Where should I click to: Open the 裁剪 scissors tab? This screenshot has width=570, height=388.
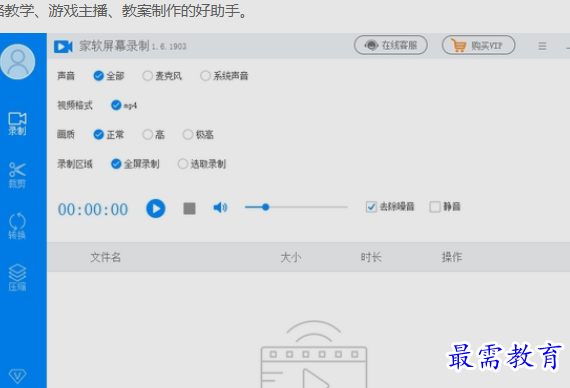(x=17, y=175)
